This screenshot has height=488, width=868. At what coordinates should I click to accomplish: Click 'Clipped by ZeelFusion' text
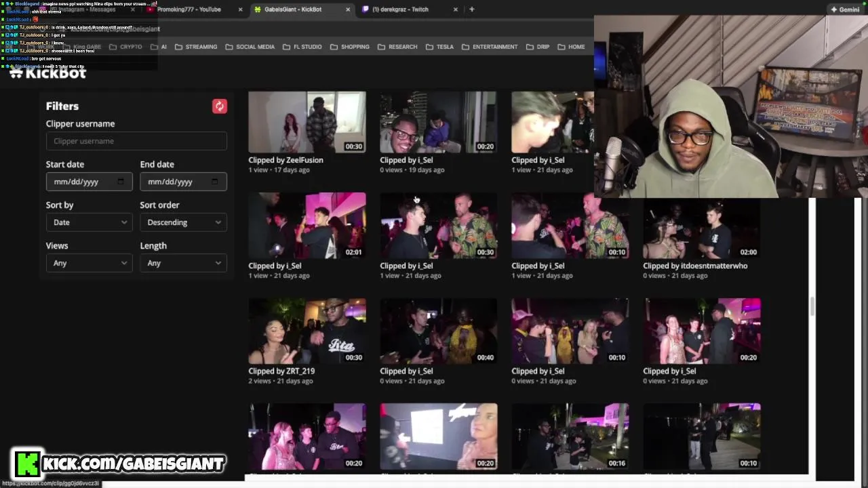285,160
